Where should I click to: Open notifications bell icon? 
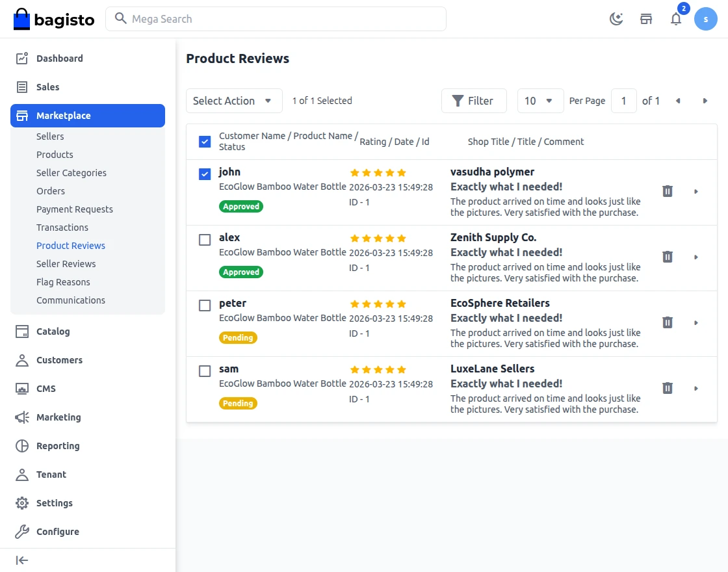pyautogui.click(x=676, y=19)
